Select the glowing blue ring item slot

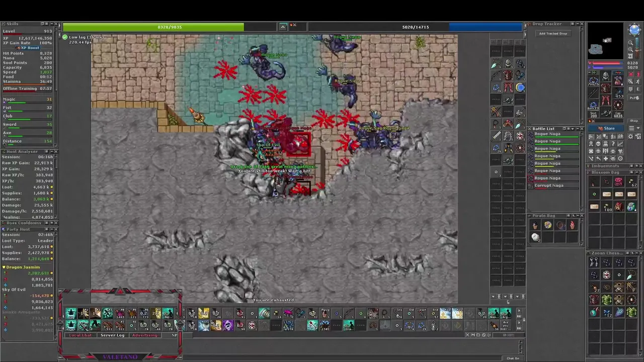[520, 87]
